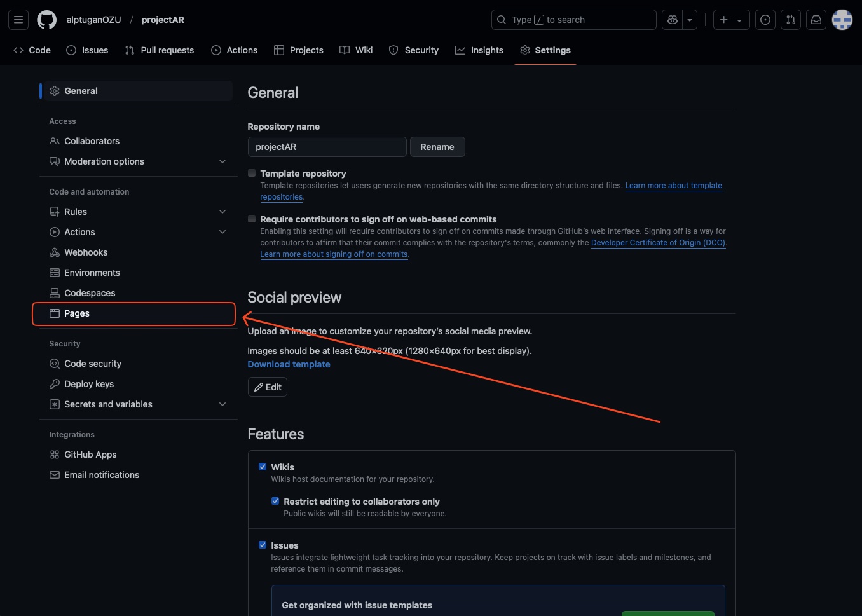Viewport: 862px width, 616px height.
Task: Click the Repository name text field
Action: [x=327, y=147]
